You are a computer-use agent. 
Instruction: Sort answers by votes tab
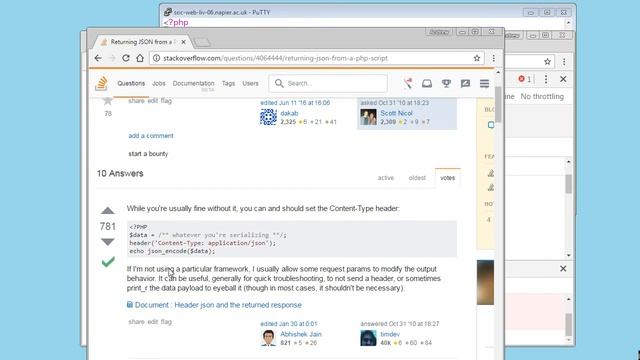point(448,178)
